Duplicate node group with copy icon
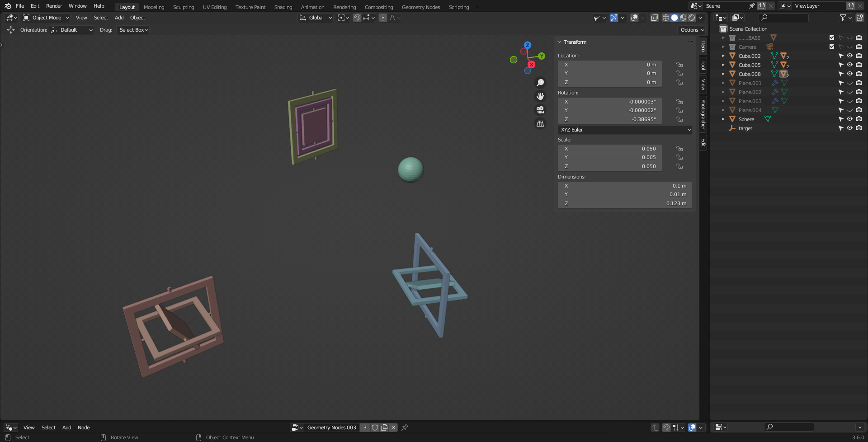 (x=384, y=428)
